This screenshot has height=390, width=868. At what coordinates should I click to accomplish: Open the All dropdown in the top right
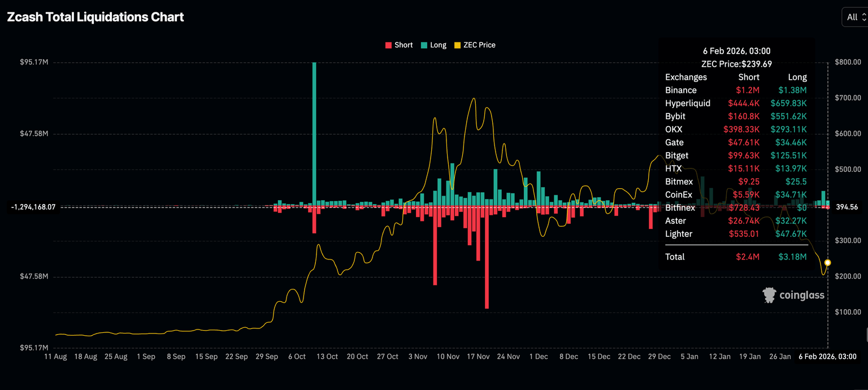854,17
